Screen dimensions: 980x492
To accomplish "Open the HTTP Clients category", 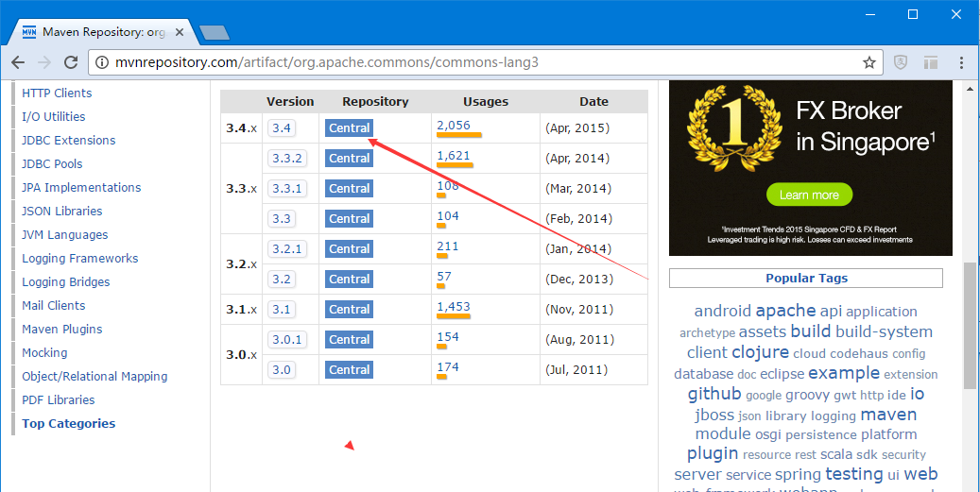I will click(57, 93).
